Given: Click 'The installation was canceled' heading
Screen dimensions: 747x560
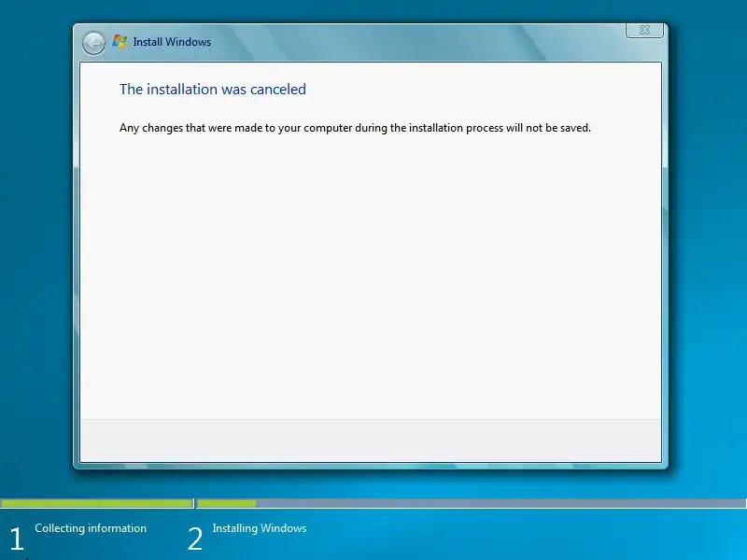Looking at the screenshot, I should pyautogui.click(x=213, y=89).
